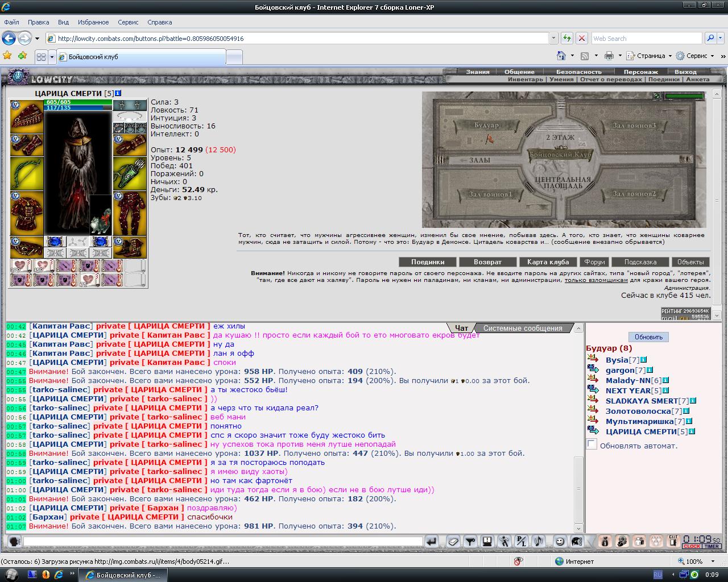
Task: Click the Обновить button in player list
Action: click(648, 337)
